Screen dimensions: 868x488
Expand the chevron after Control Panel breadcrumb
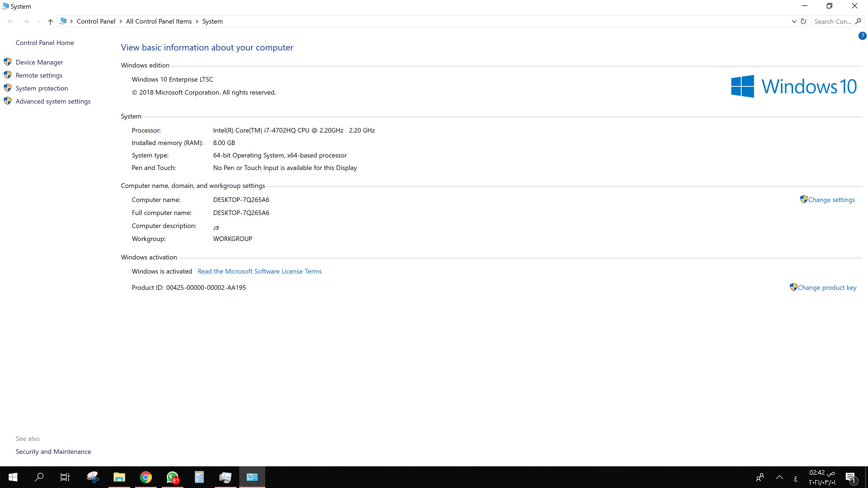point(121,22)
